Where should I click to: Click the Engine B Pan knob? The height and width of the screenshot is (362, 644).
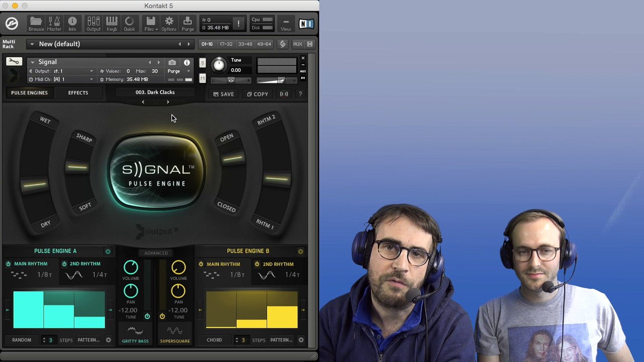point(178,291)
